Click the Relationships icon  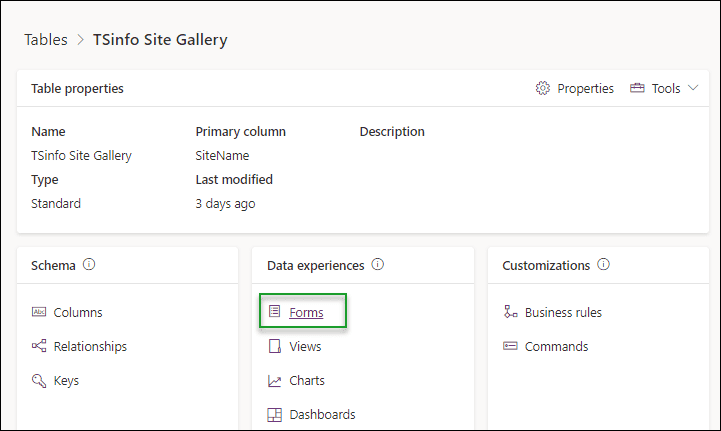[39, 346]
